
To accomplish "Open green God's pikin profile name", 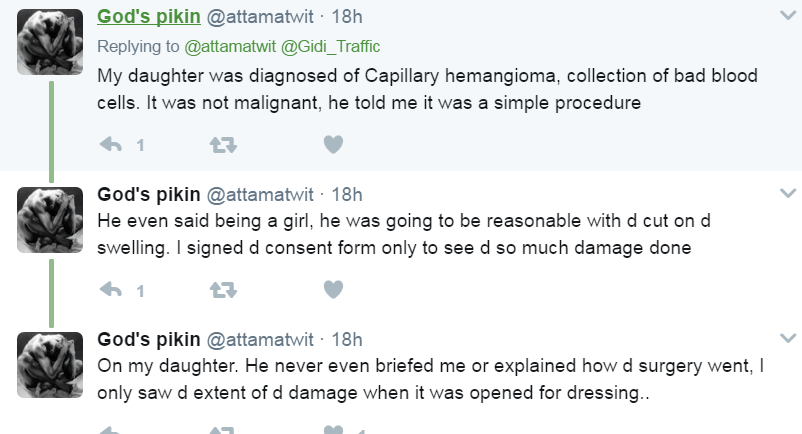I will click(149, 16).
